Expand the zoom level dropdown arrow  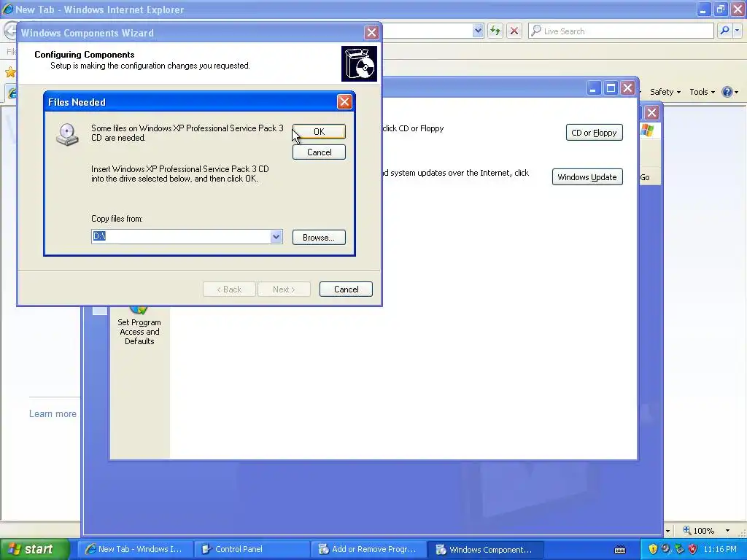(727, 531)
